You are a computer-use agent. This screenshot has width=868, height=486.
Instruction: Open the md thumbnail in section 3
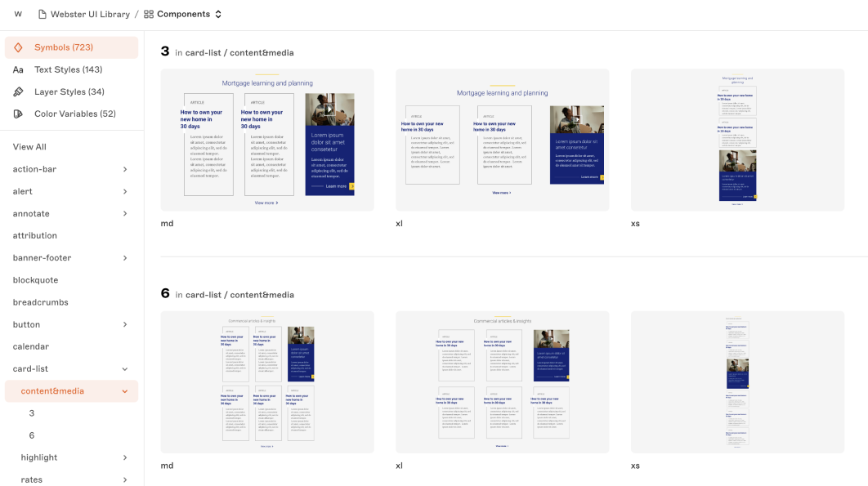pyautogui.click(x=267, y=140)
